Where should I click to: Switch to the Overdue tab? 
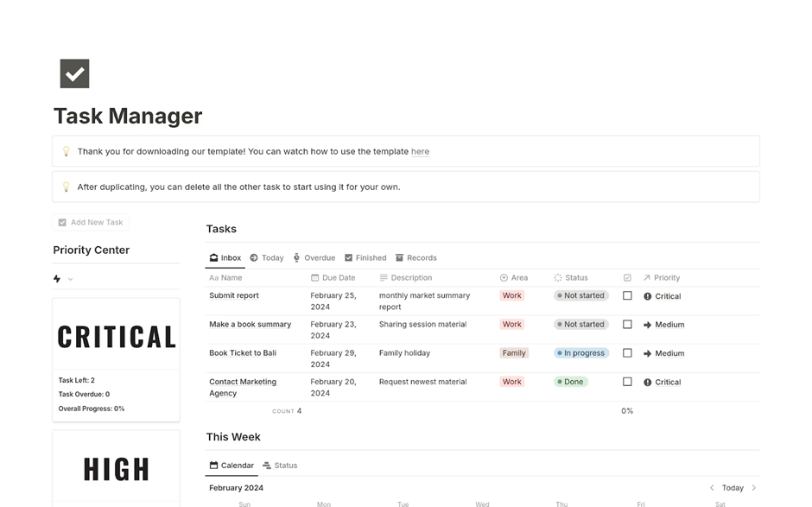pyautogui.click(x=314, y=257)
